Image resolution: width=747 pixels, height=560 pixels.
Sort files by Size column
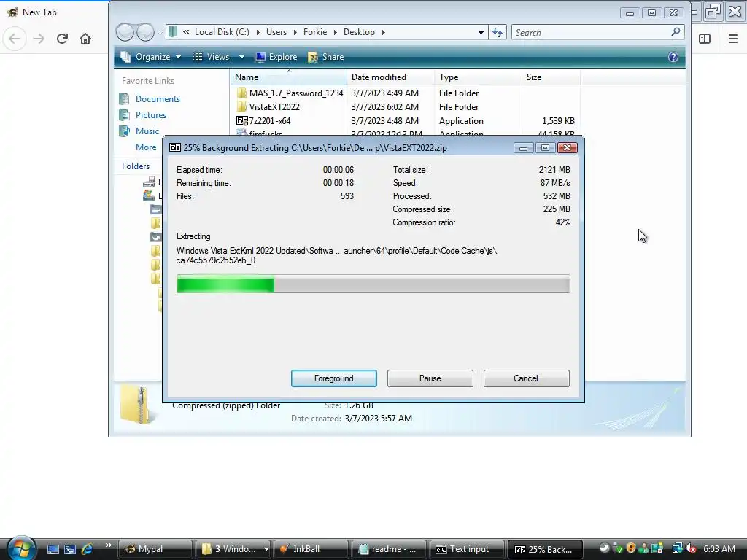click(551, 77)
